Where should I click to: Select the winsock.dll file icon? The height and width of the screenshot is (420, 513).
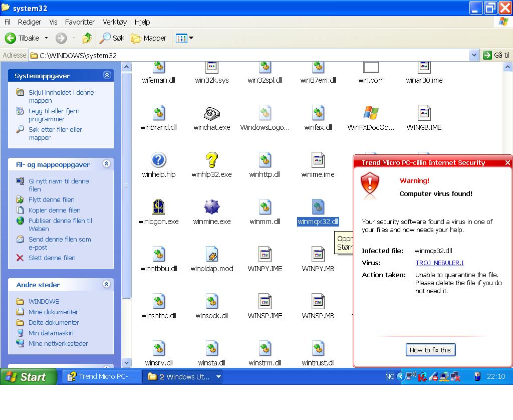coord(212,302)
